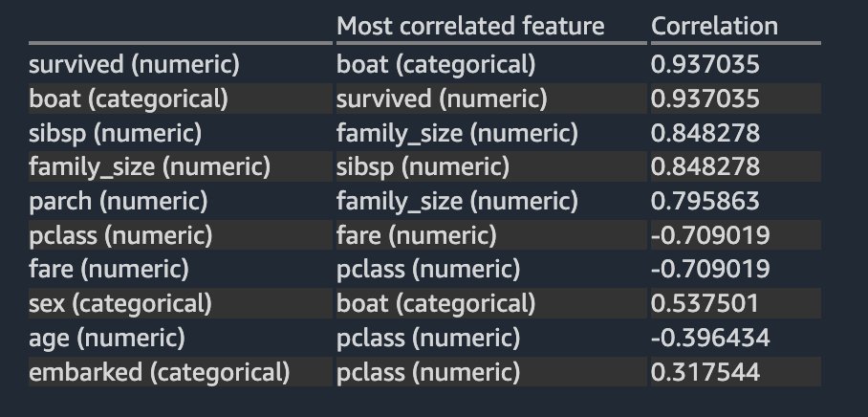Screen dimensions: 868x417
Task: Select the 'parch (numeric)' row label
Action: [x=118, y=201]
